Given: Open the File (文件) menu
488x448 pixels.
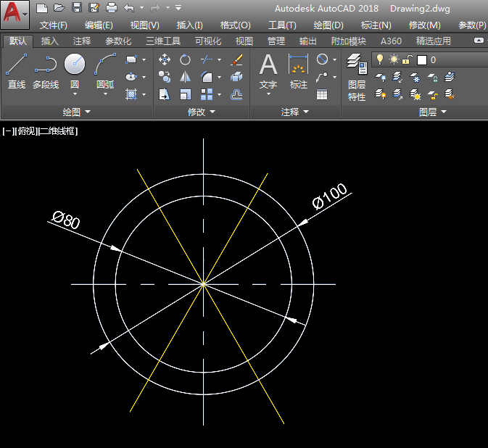Looking at the screenshot, I should point(53,25).
